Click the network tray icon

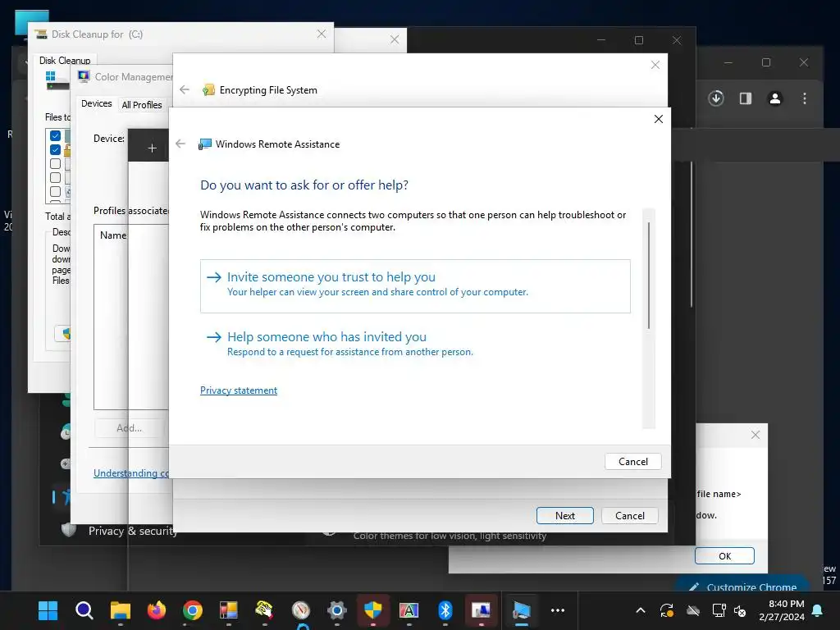[719, 610]
